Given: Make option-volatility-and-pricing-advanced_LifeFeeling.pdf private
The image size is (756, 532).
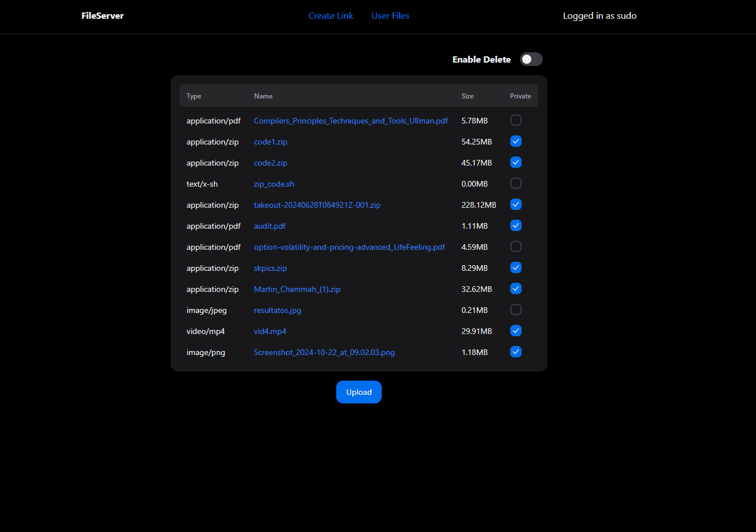Looking at the screenshot, I should pyautogui.click(x=515, y=246).
